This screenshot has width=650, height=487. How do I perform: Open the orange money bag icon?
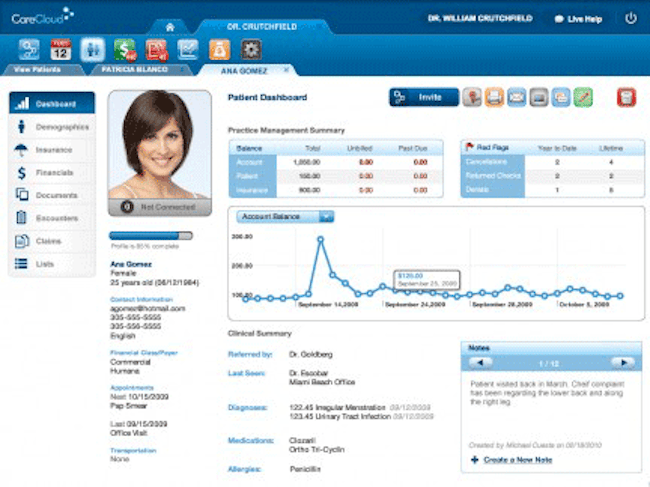point(220,50)
